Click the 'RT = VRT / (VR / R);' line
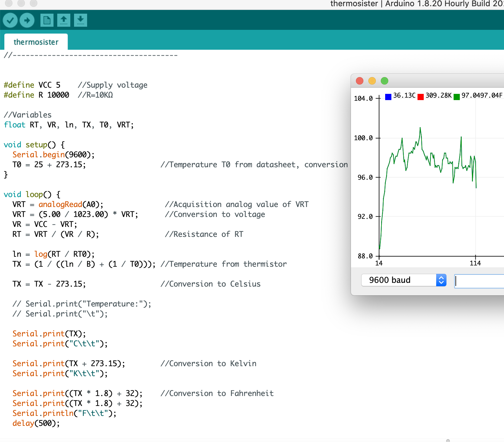504x442 pixels. click(56, 234)
